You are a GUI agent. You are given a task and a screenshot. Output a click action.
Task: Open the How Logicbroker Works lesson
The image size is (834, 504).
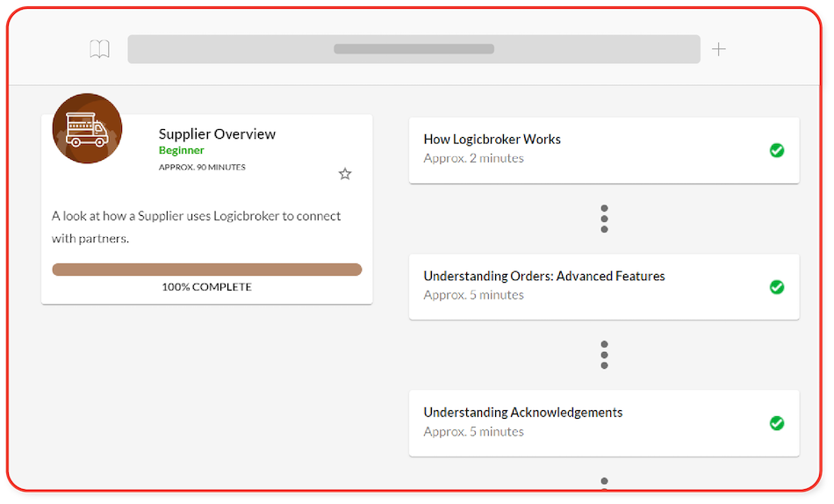click(x=492, y=140)
